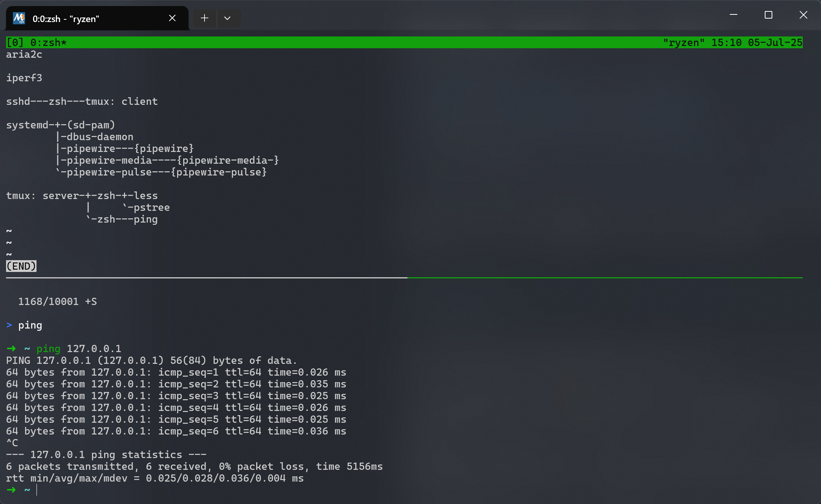Click the 'aria2c' process line

point(24,54)
